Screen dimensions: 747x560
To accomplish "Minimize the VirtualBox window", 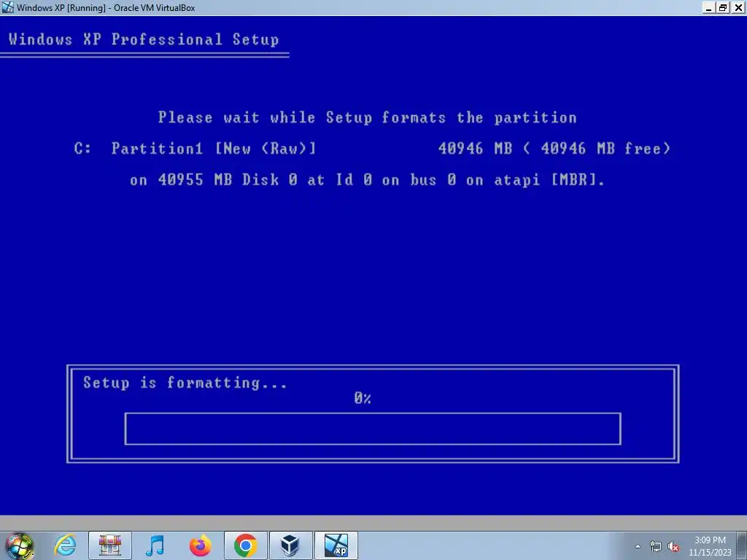I will 709,7.
